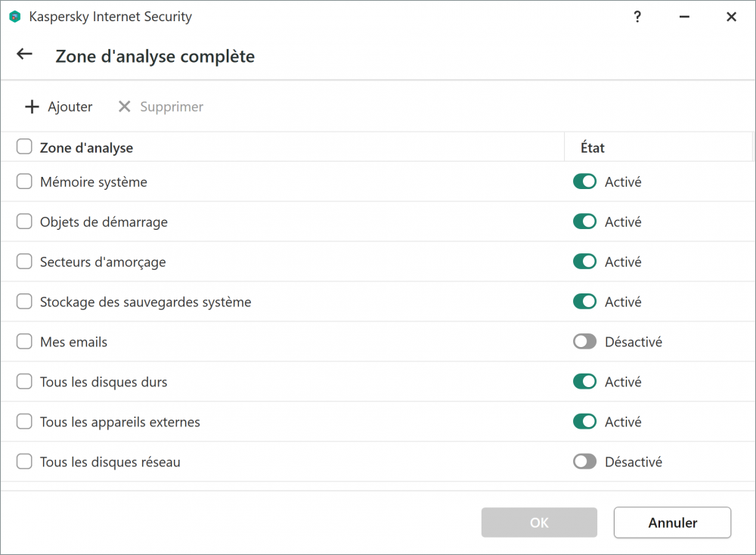Turn off Tous les appareils externes toggle
The image size is (756, 555).
tap(584, 422)
